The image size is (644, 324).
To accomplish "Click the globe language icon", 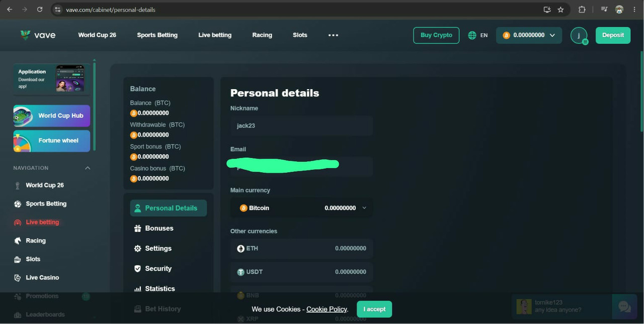I will click(x=472, y=35).
